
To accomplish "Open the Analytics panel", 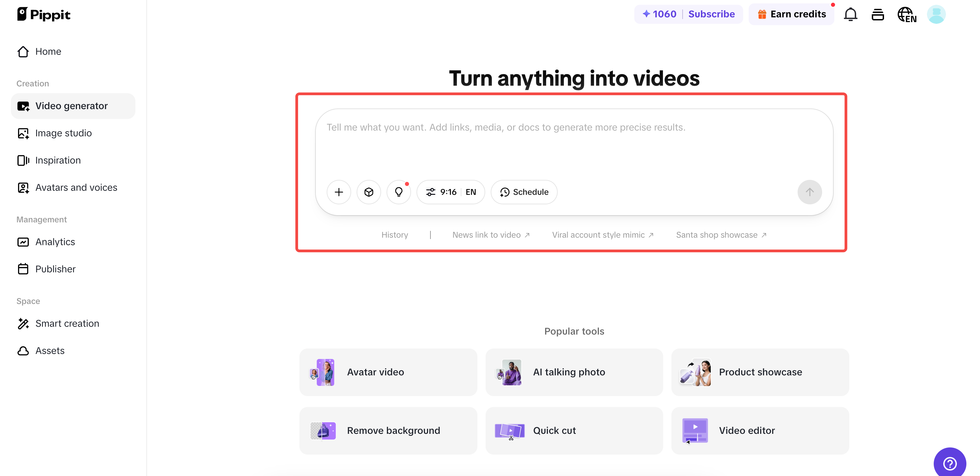I will click(55, 242).
